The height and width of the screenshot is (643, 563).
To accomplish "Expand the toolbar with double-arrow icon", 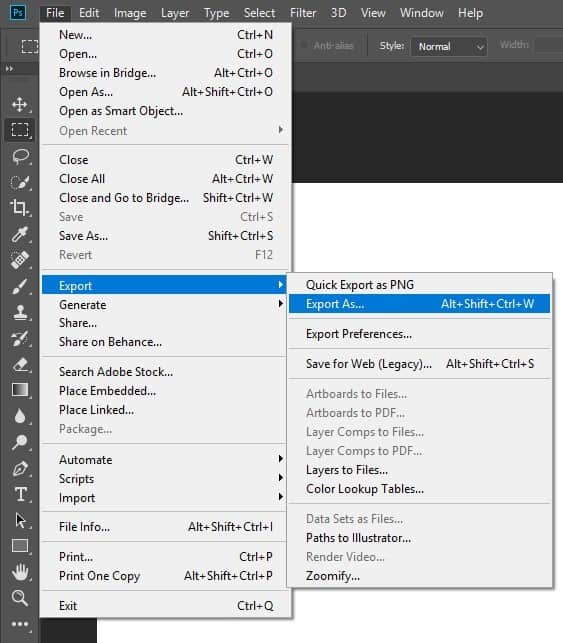I will tap(9, 68).
